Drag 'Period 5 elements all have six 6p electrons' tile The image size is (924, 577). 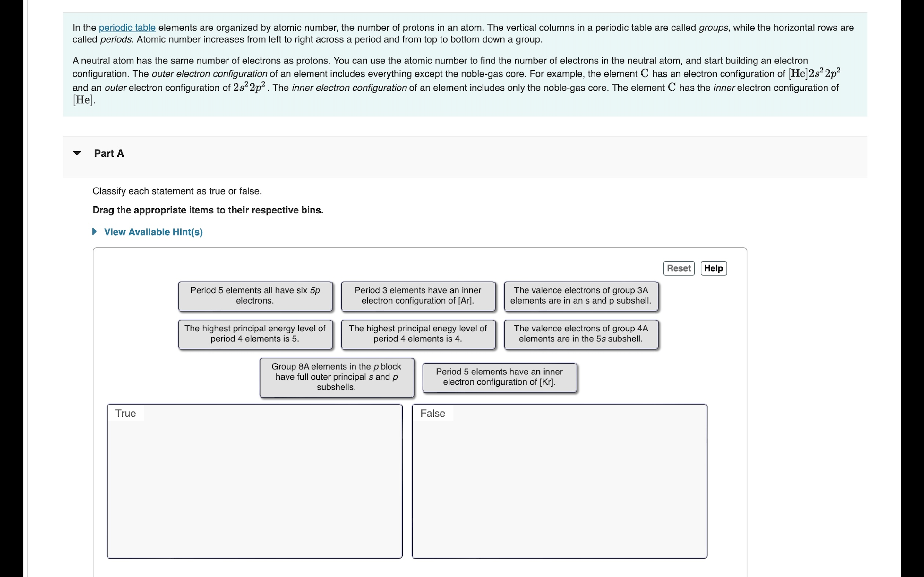255,295
